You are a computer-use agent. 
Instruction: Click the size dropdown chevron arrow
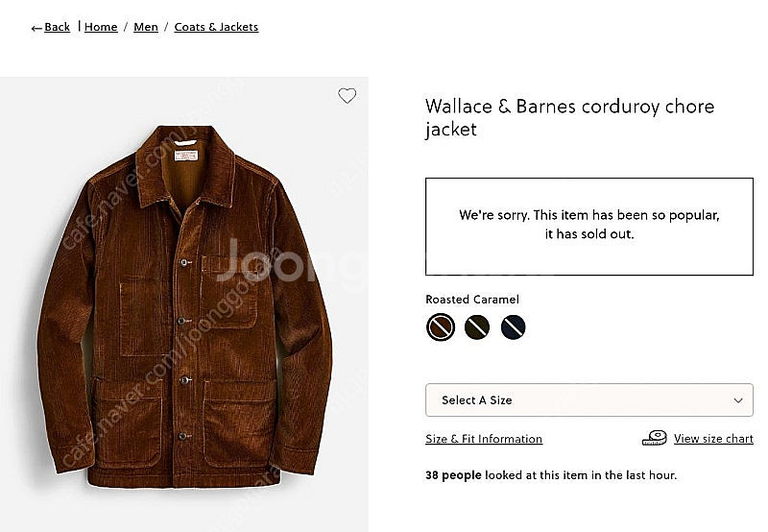click(x=737, y=400)
